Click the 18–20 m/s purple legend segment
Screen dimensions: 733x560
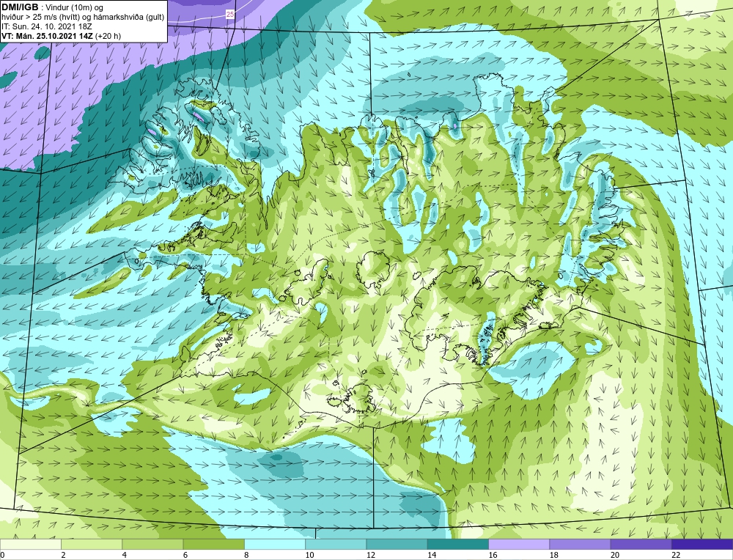(x=580, y=545)
